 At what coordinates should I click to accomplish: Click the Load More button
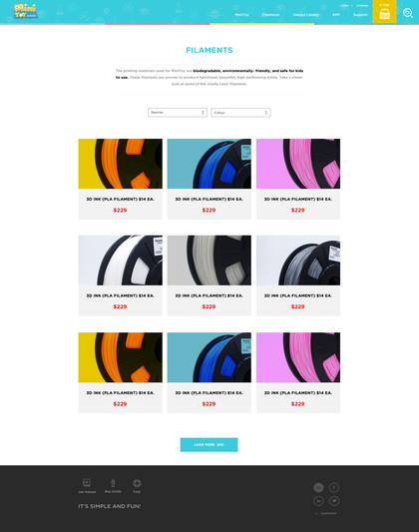(x=209, y=444)
